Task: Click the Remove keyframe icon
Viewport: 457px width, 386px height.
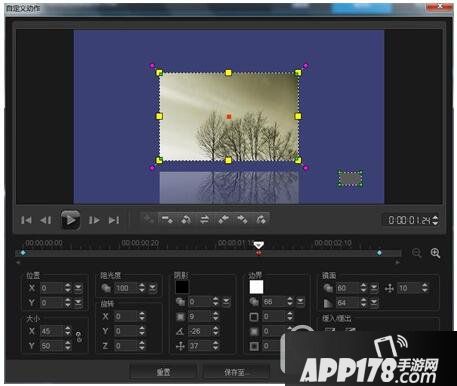Action: [167, 219]
